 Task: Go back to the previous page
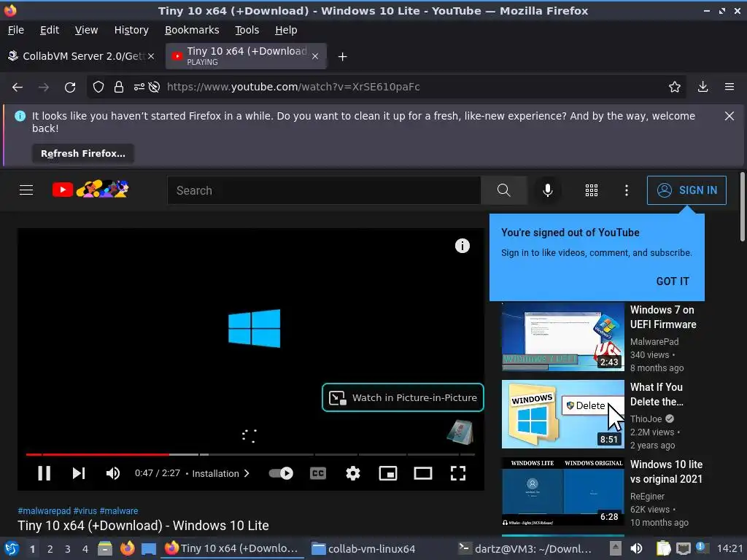[x=18, y=87]
